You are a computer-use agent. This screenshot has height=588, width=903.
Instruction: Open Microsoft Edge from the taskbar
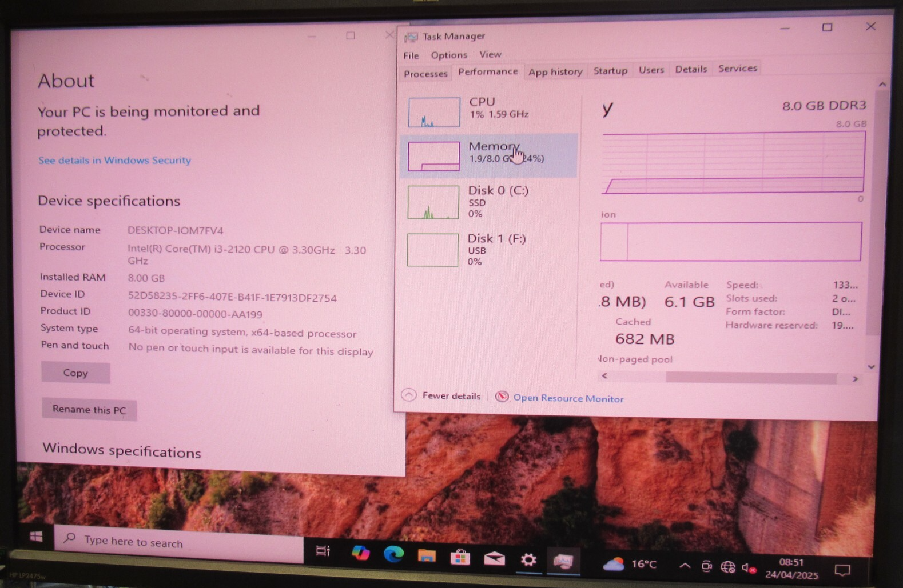pos(393,554)
